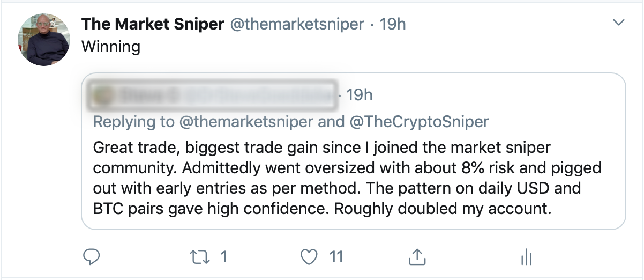Open the tweet options chevron menu
The width and height of the screenshot is (644, 280).
click(619, 23)
